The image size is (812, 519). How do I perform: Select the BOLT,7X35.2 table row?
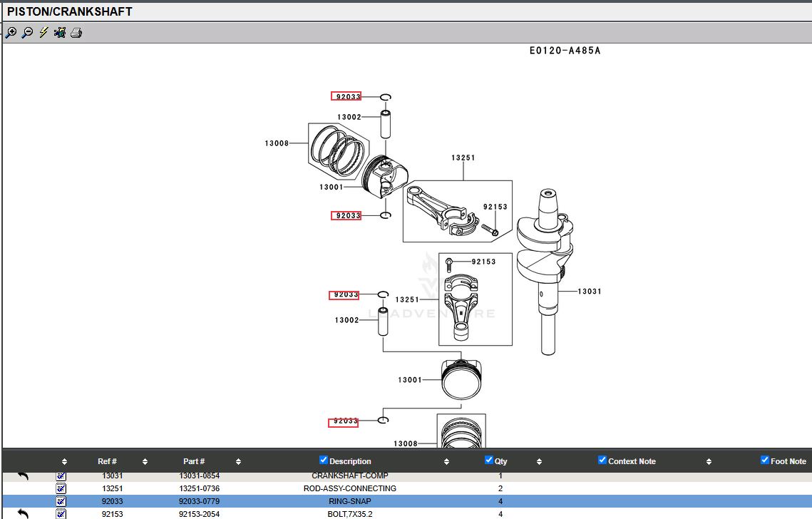pos(350,513)
